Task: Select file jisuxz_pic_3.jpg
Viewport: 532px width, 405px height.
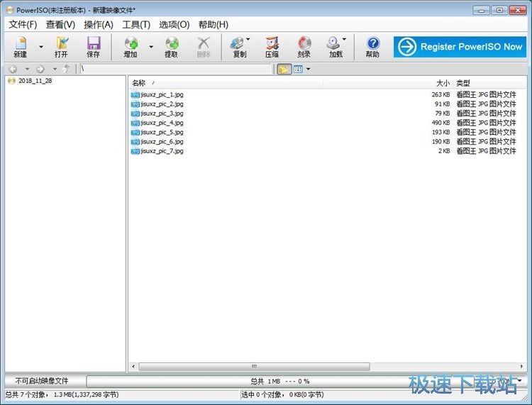Action: coord(162,113)
